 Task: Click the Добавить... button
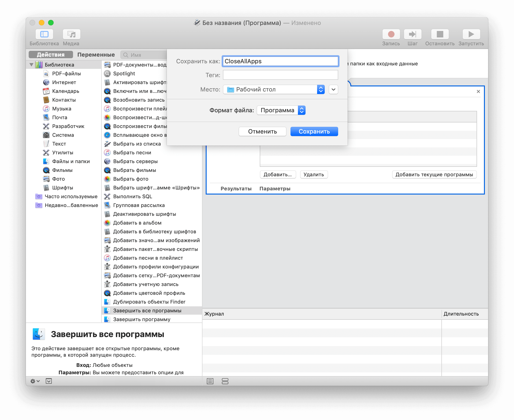(x=278, y=174)
